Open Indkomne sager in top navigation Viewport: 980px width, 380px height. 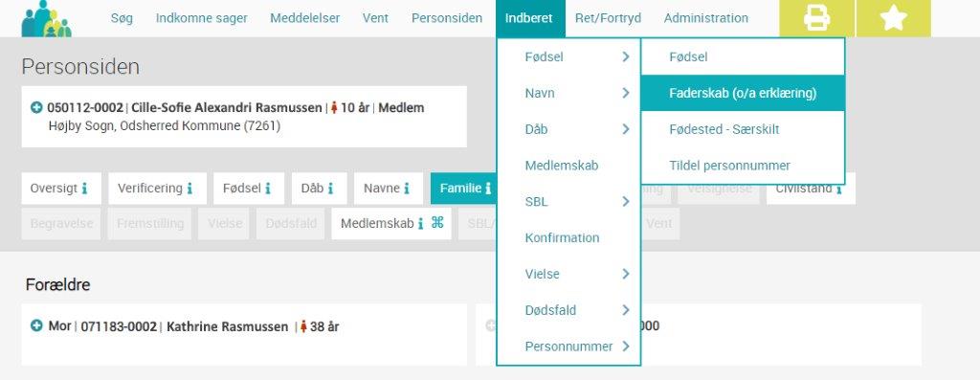(201, 18)
